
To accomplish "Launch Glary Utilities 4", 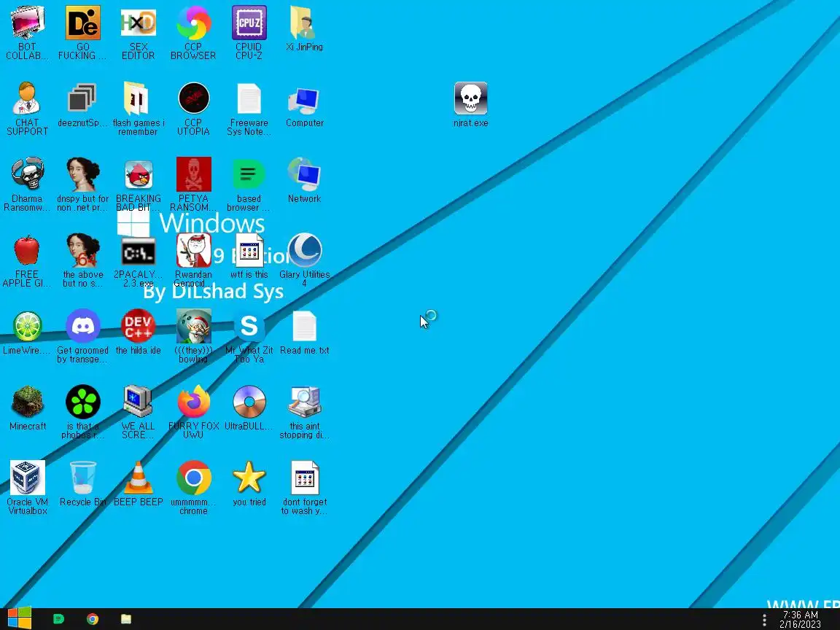I will (x=304, y=260).
